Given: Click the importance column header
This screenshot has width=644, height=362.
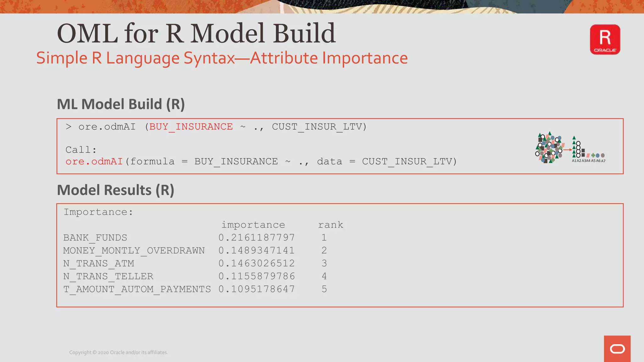Looking at the screenshot, I should (x=253, y=225).
